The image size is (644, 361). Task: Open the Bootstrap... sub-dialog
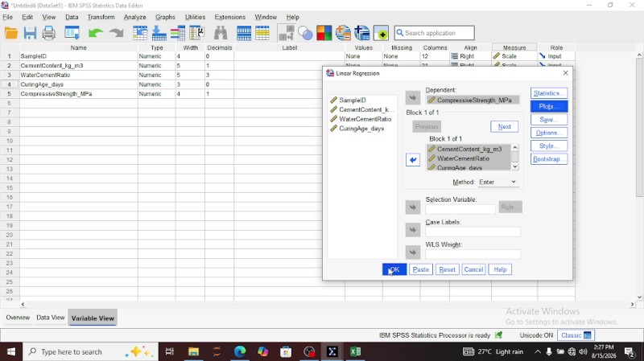click(x=549, y=158)
